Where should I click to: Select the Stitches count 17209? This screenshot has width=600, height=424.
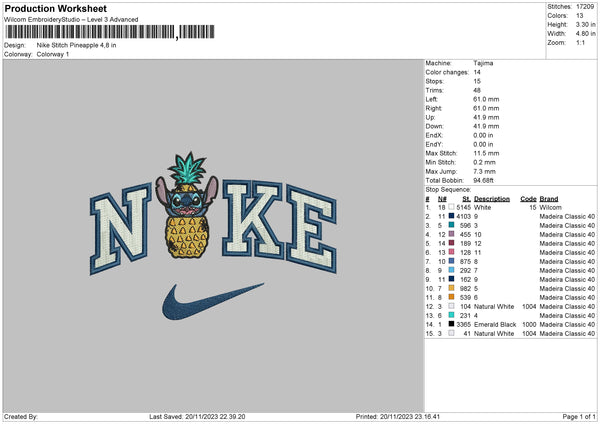click(x=585, y=7)
